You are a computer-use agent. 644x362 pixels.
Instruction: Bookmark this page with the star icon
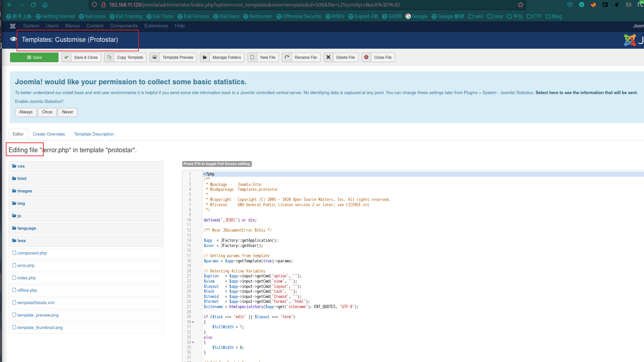point(521,5)
